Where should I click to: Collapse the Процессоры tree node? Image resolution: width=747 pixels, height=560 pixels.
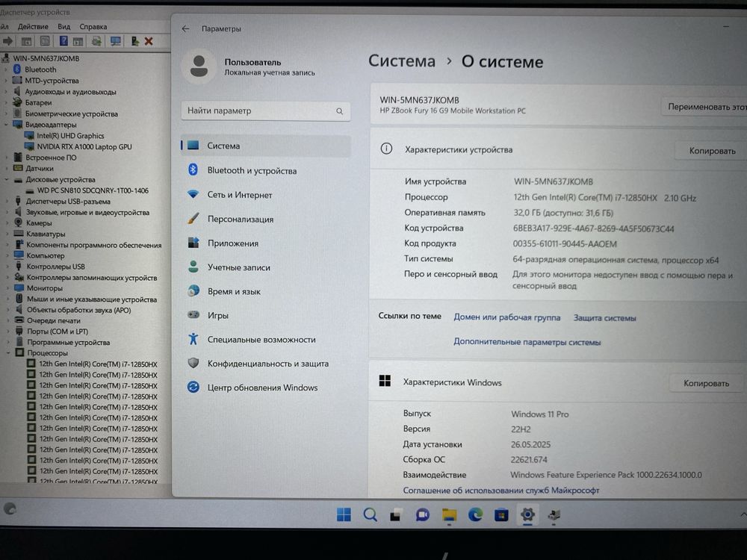point(7,353)
